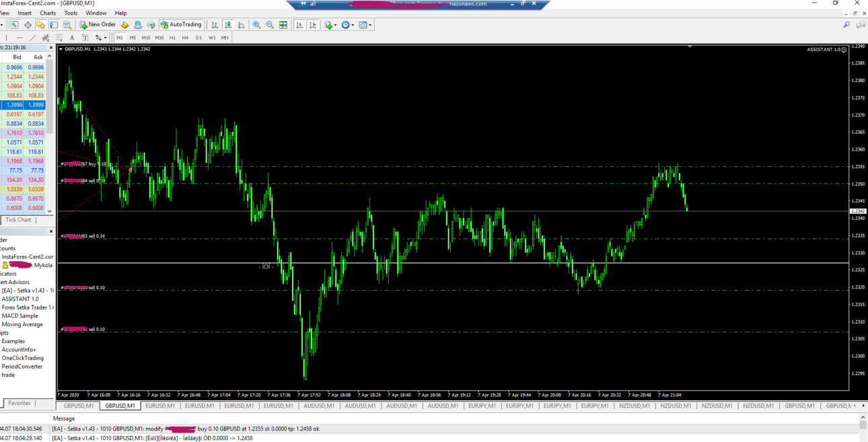Open the Templates dropdown

(365, 25)
